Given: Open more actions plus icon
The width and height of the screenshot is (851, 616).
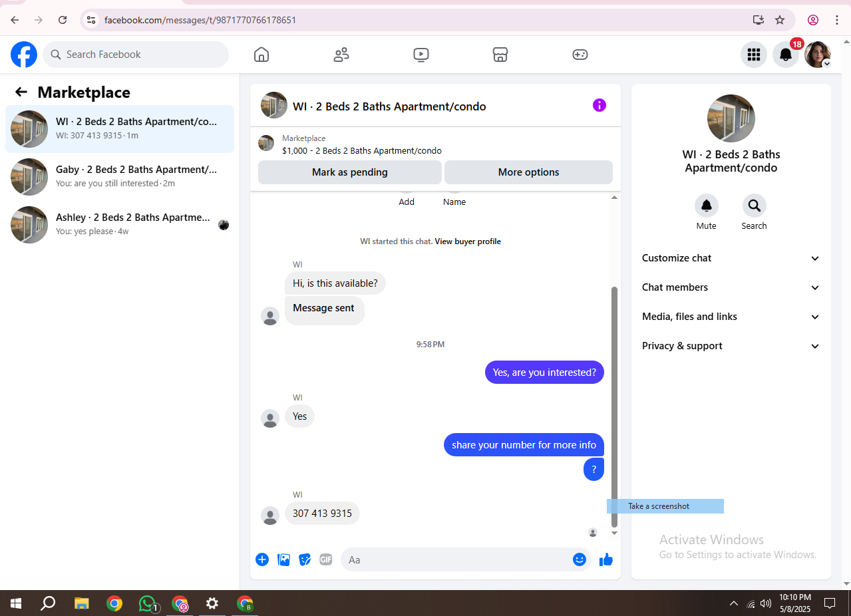Looking at the screenshot, I should pyautogui.click(x=262, y=559).
